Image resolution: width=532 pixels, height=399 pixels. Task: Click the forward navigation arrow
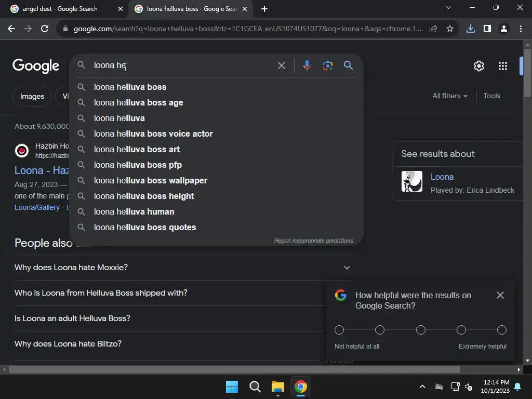point(28,29)
